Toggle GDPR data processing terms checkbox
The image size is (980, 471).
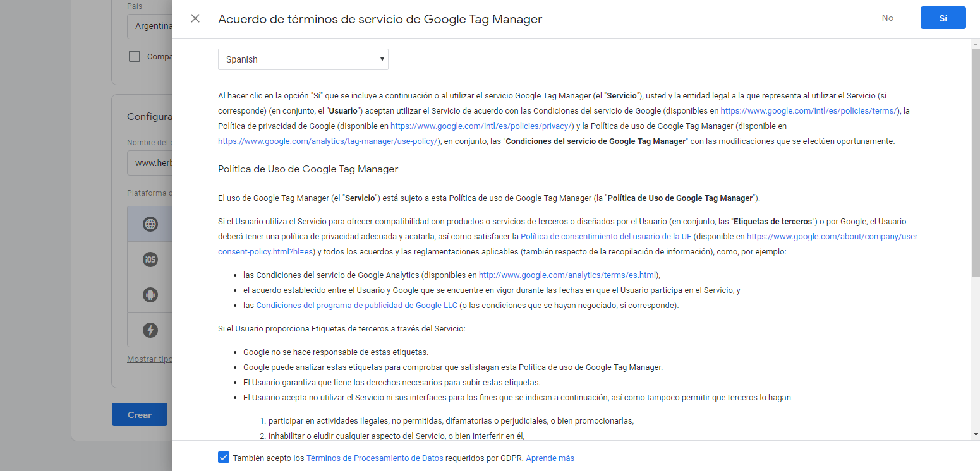click(x=224, y=458)
